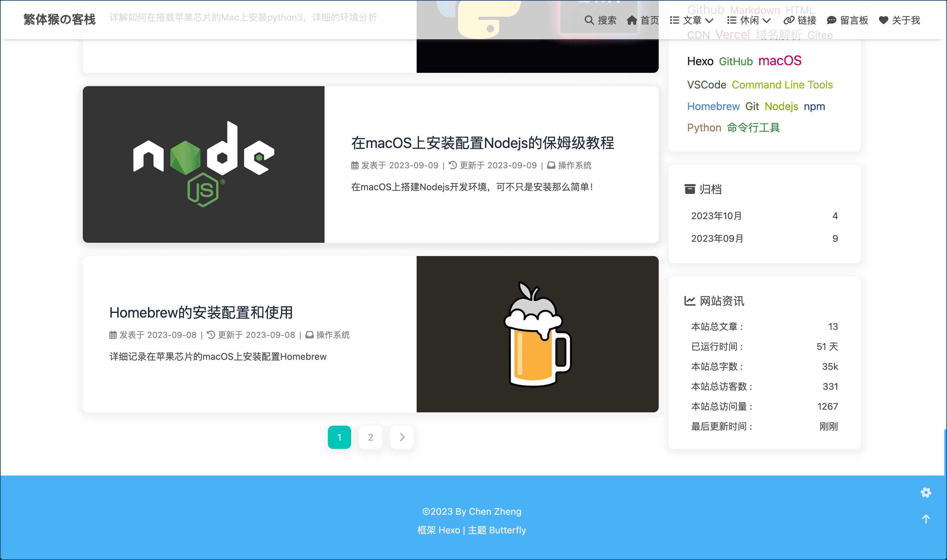This screenshot has width=947, height=560.
Task: Open 操作系统 category on Homebrew post
Action: (333, 335)
